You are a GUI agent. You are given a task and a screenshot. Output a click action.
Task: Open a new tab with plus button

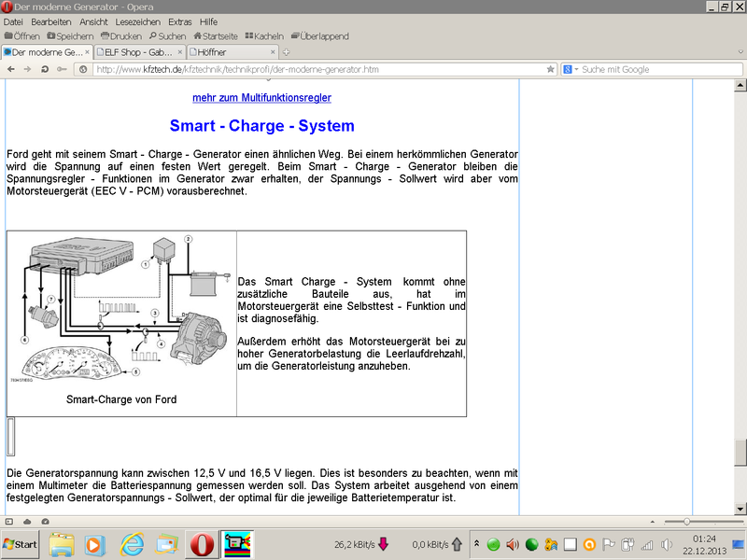click(286, 52)
